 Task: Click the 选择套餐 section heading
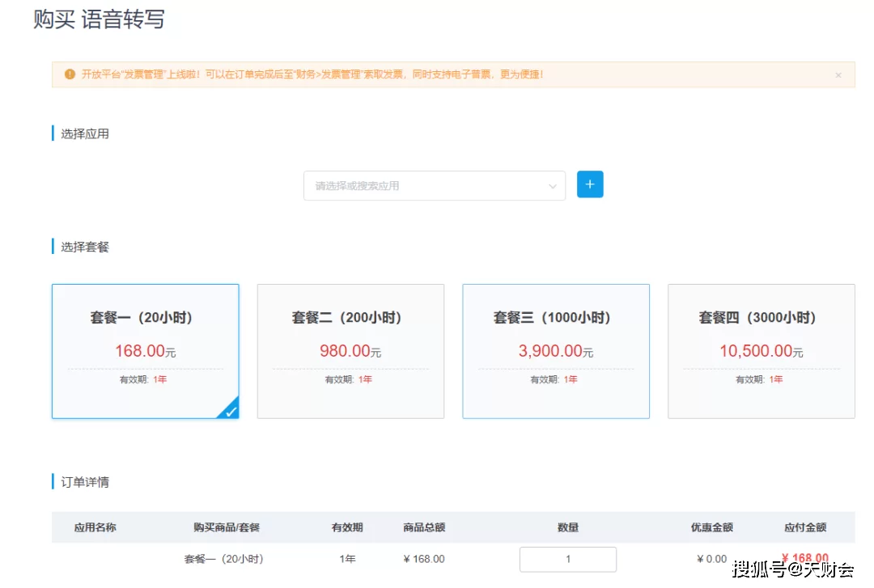[85, 247]
